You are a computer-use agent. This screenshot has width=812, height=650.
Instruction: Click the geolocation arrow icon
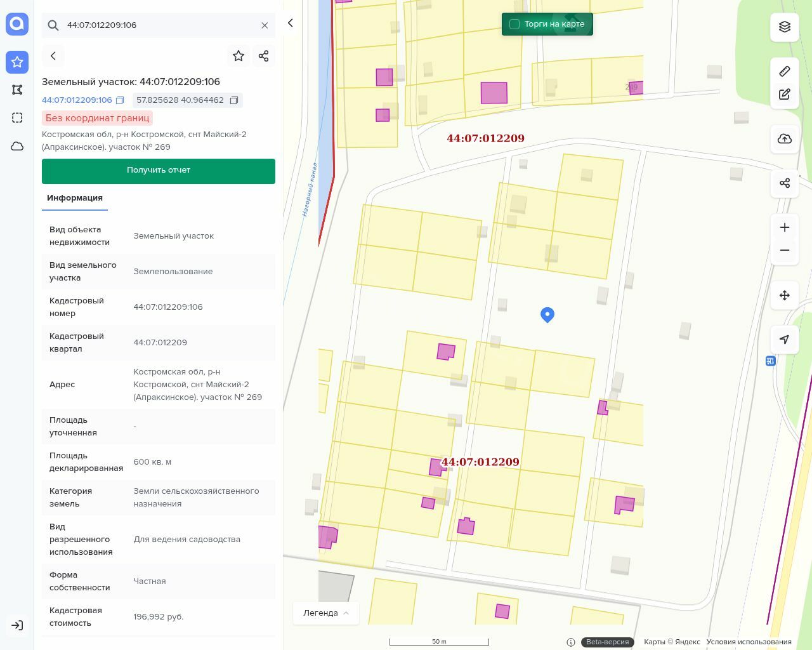coord(785,340)
